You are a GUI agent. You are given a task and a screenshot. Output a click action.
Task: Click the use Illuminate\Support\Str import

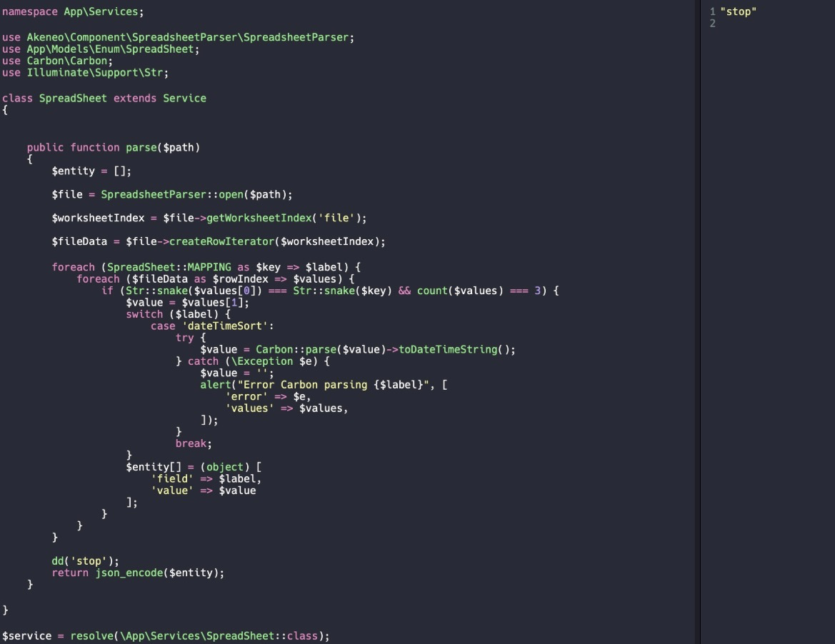85,72
